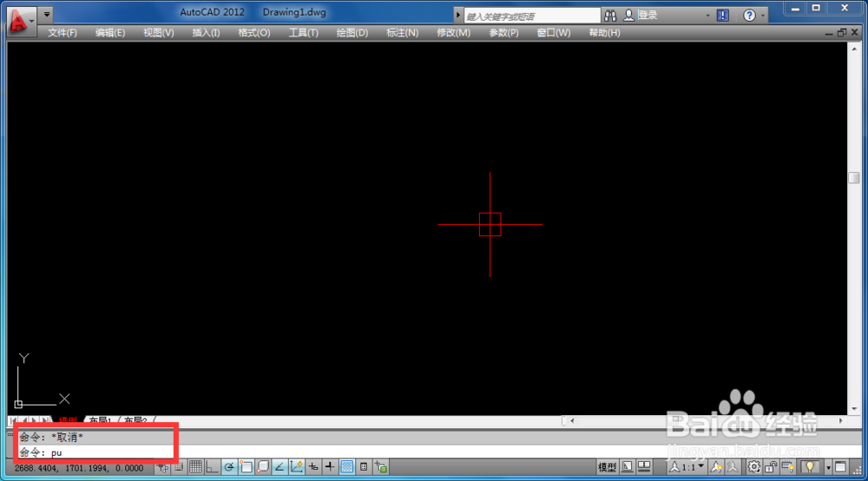868x481 pixels.
Task: Click the coordinates readout in status bar
Action: 79,468
